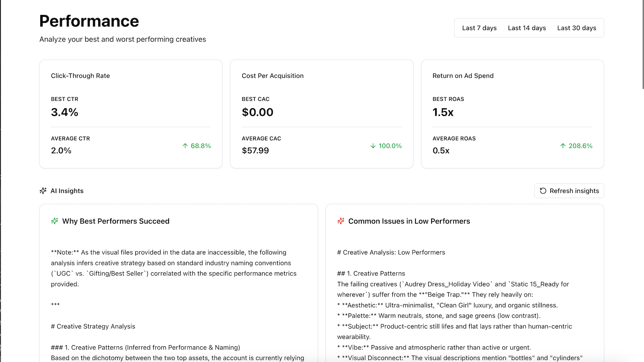Select the Last 7 days time range
Image resolution: width=644 pixels, height=362 pixels.
click(x=479, y=28)
